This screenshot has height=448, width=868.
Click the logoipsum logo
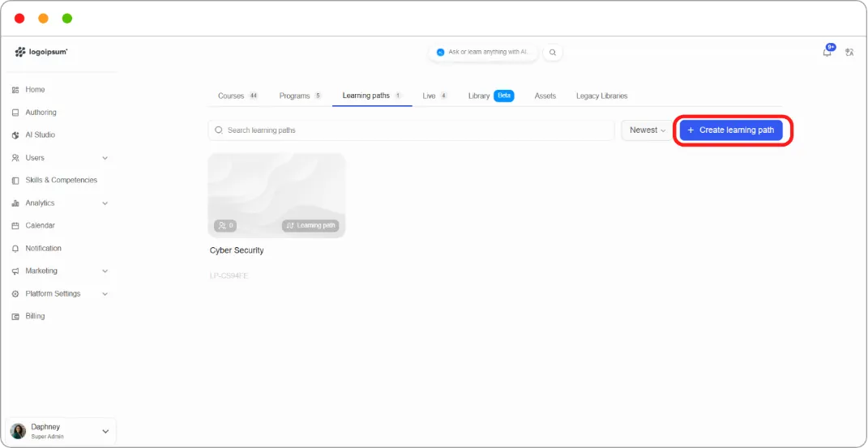(41, 52)
